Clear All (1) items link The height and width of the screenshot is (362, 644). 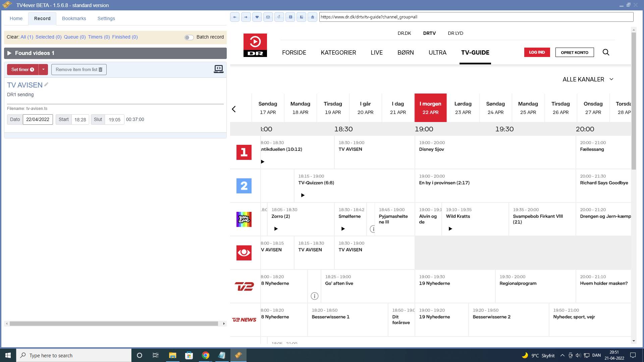[x=27, y=37]
